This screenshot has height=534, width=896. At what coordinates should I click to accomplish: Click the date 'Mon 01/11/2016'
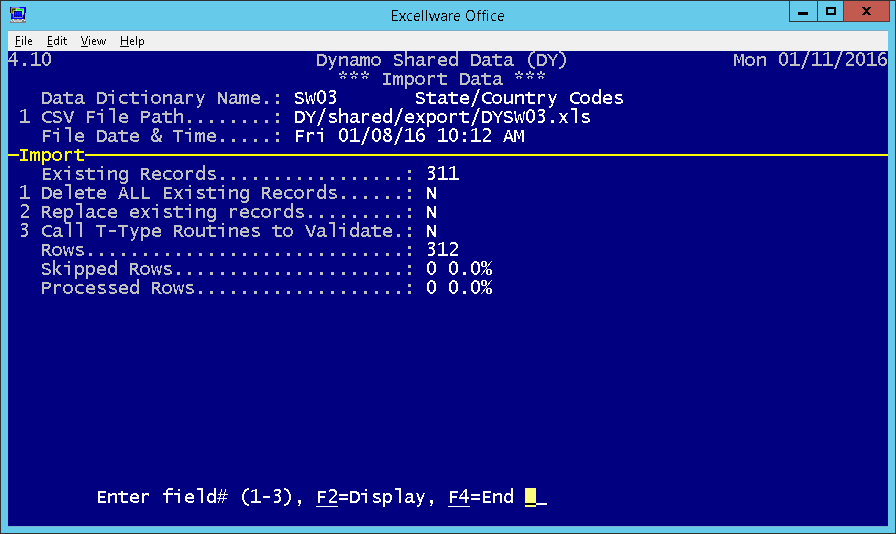(810, 60)
